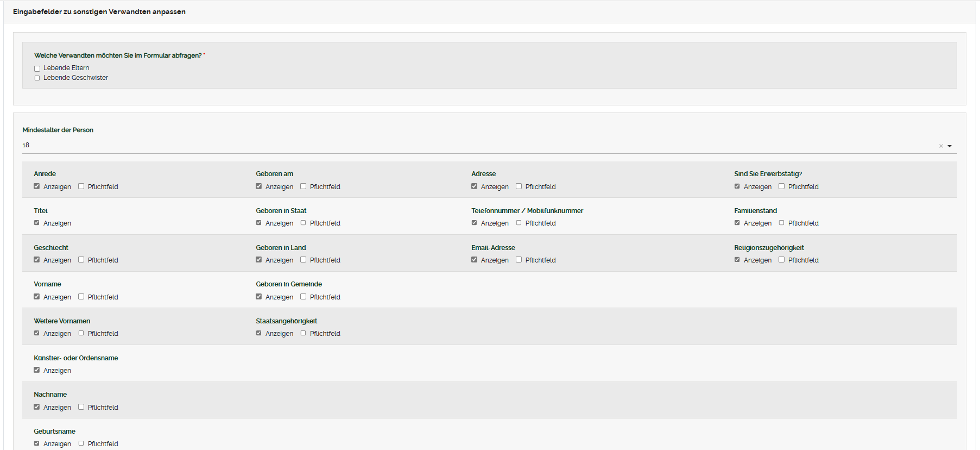Tick Pflichtfeld for Telefonnummer / Mobilfunknummer

519,223
